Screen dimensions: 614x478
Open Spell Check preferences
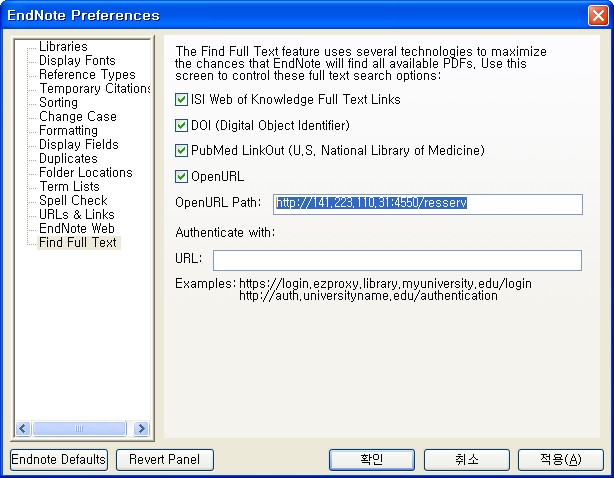[x=73, y=200]
